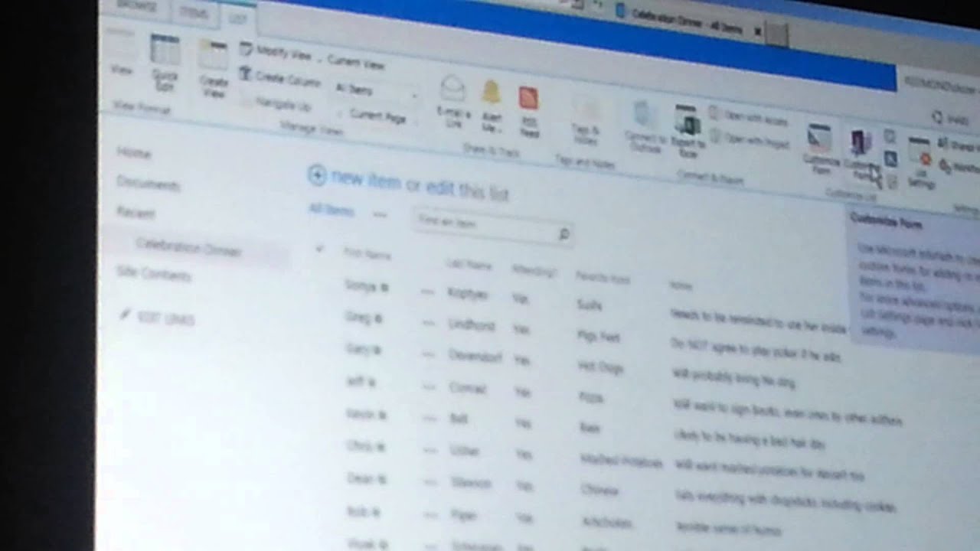
Task: Click the Modify View icon
Action: pos(247,49)
